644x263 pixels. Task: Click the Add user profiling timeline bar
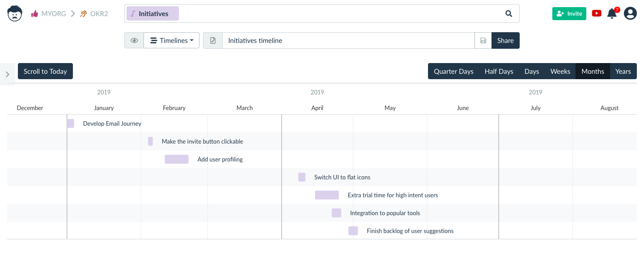tap(177, 159)
